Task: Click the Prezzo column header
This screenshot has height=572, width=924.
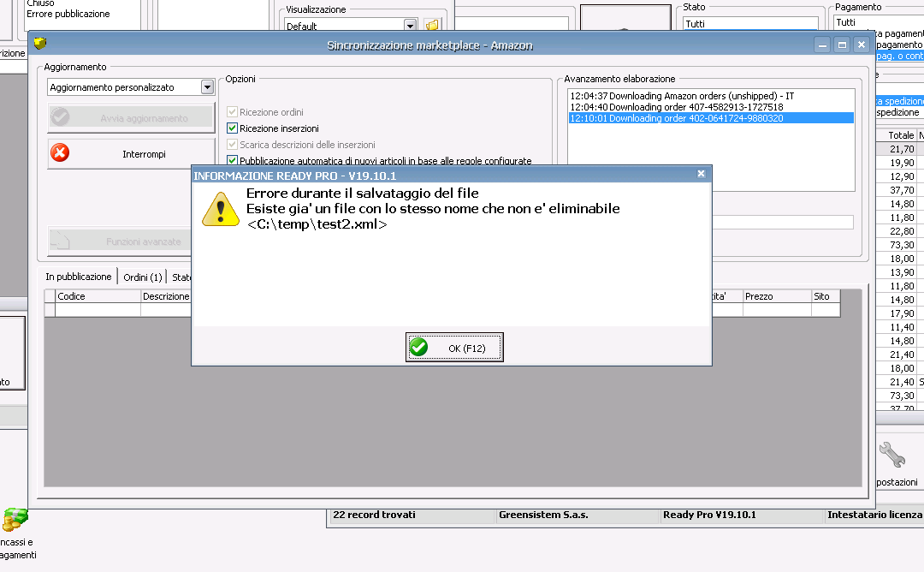Action: coord(777,296)
